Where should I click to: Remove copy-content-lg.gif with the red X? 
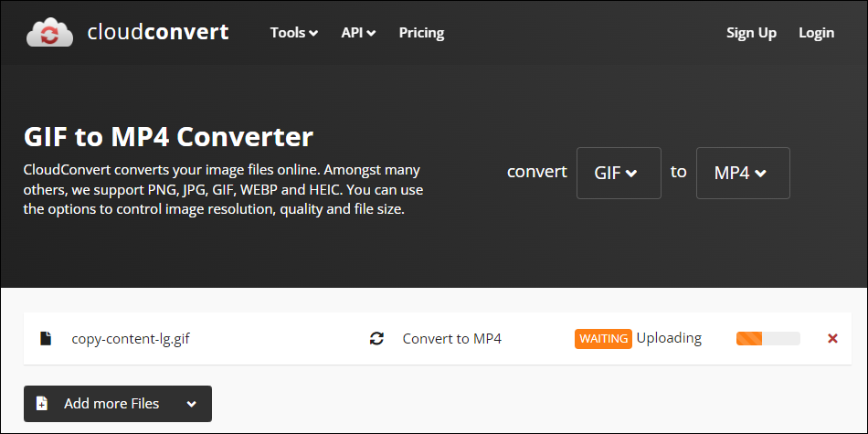[832, 338]
